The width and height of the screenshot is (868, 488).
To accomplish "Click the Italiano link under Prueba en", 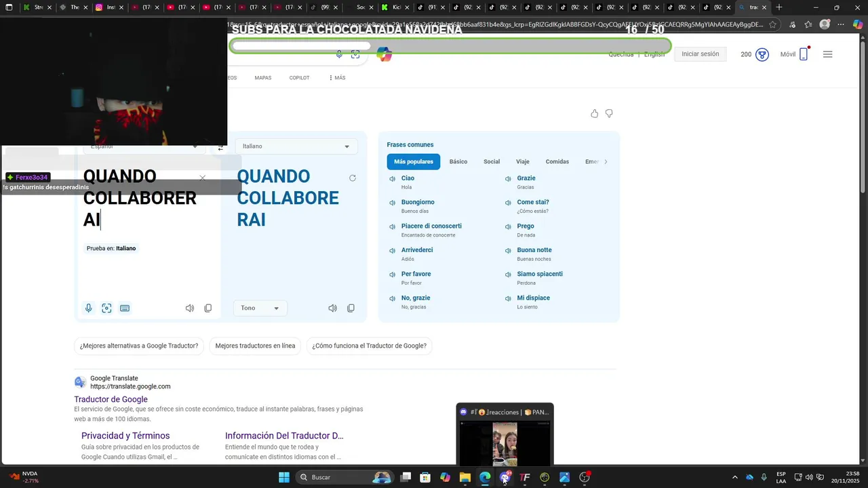I will [125, 249].
